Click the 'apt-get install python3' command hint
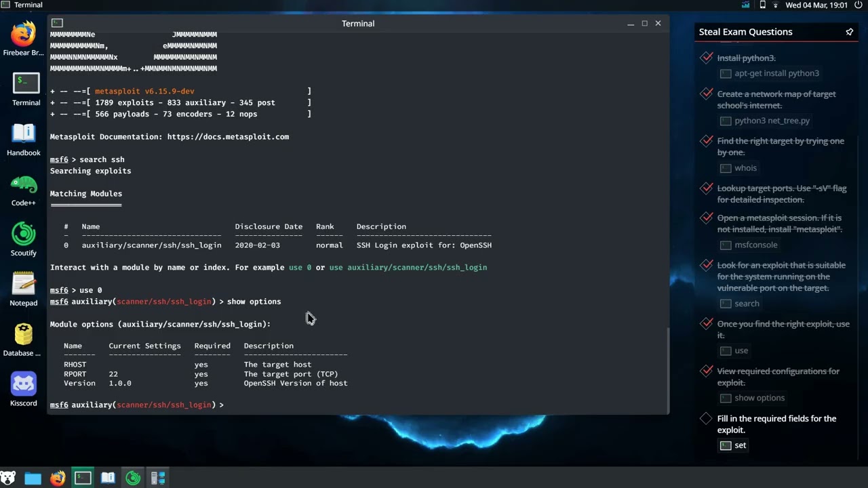868x488 pixels. (x=770, y=73)
